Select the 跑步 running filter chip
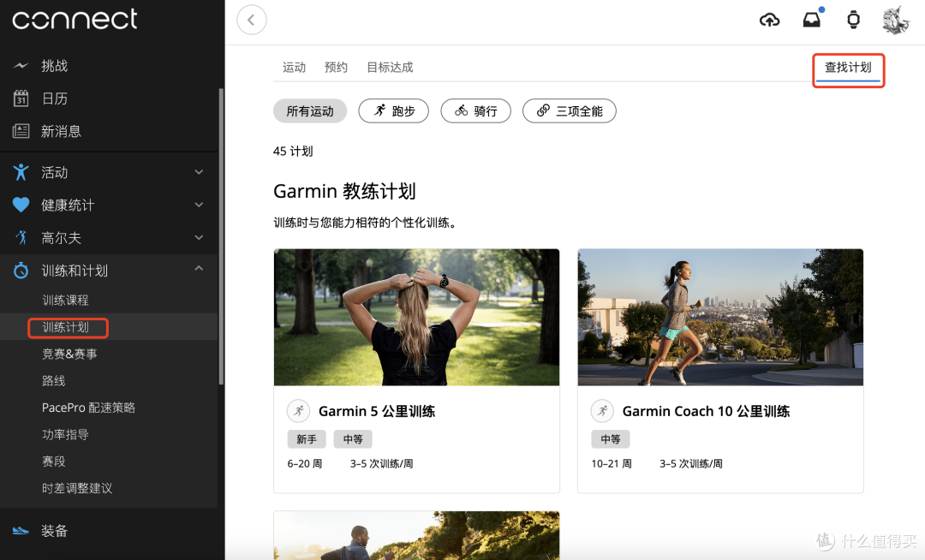The width and height of the screenshot is (925, 560). coord(393,110)
